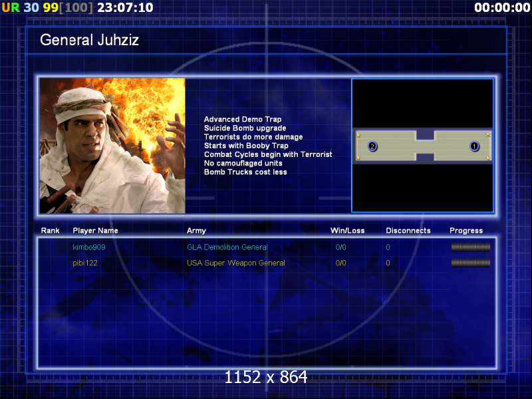Image resolution: width=532 pixels, height=399 pixels.
Task: Click kimbo909 win/loss value 0/0
Action: [340, 247]
